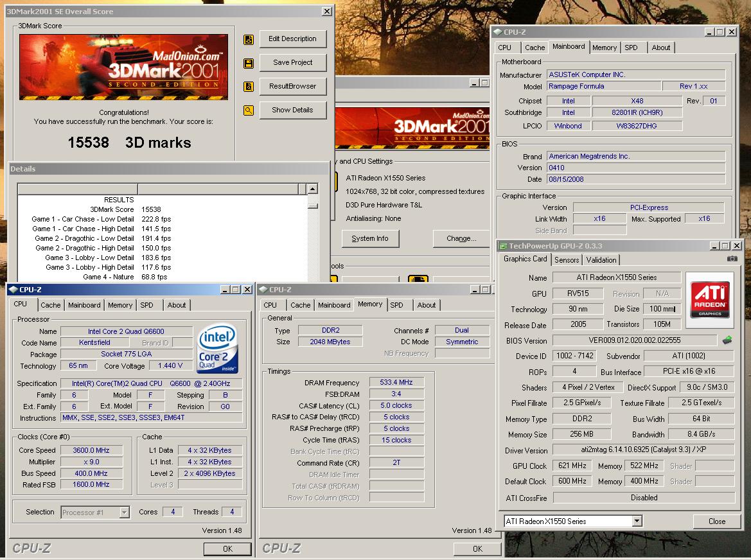Click the ATI Radeon logo in GPU-Z

click(709, 300)
